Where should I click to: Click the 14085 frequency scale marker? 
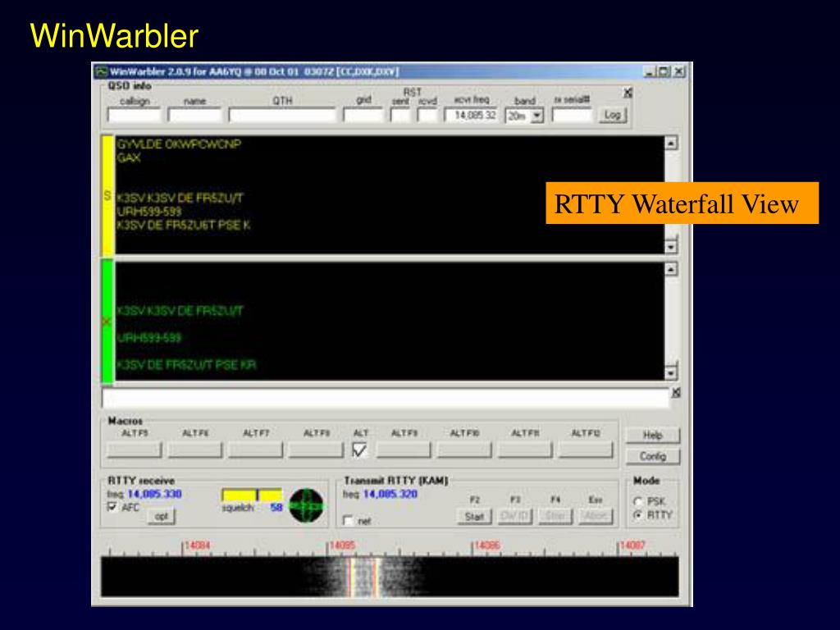pos(342,546)
